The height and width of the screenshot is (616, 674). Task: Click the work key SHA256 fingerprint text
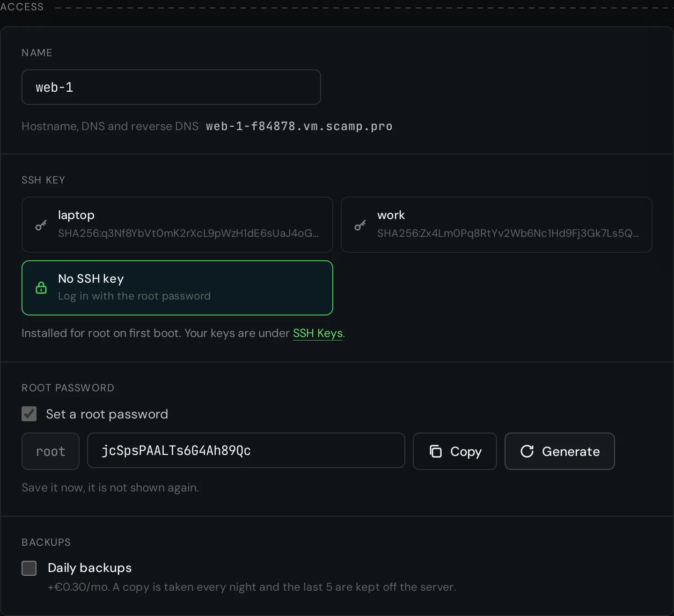pos(508,233)
